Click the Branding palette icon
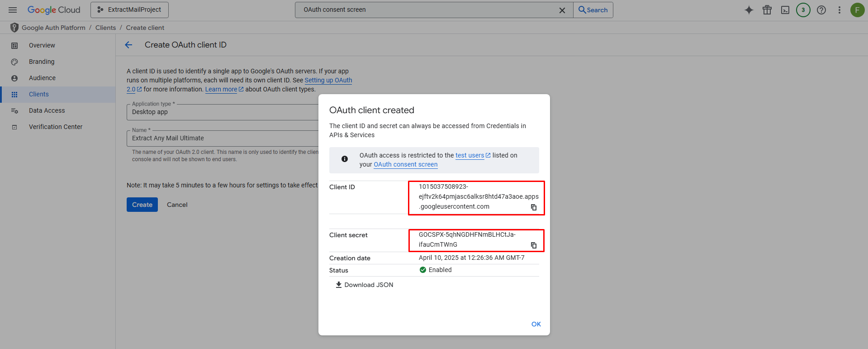 point(14,62)
